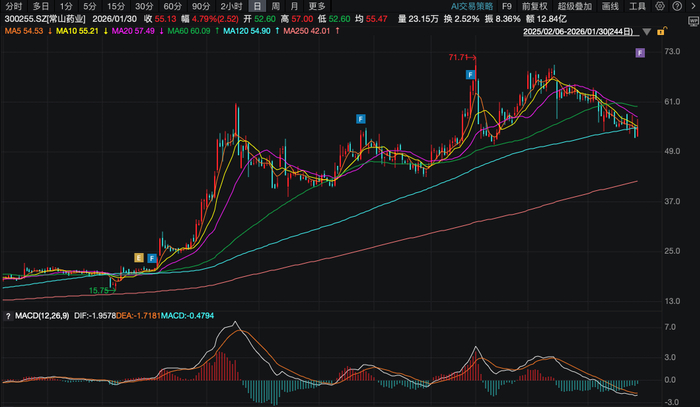Screen dimensions: 700x407
Task: Open the help question mark icon
Action: pyautogui.click(x=677, y=6)
